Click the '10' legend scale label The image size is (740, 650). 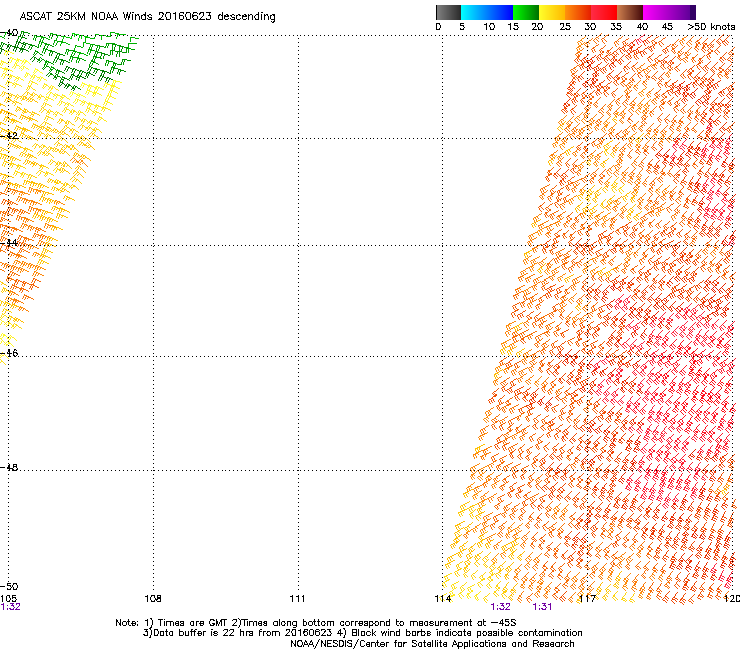[x=489, y=27]
